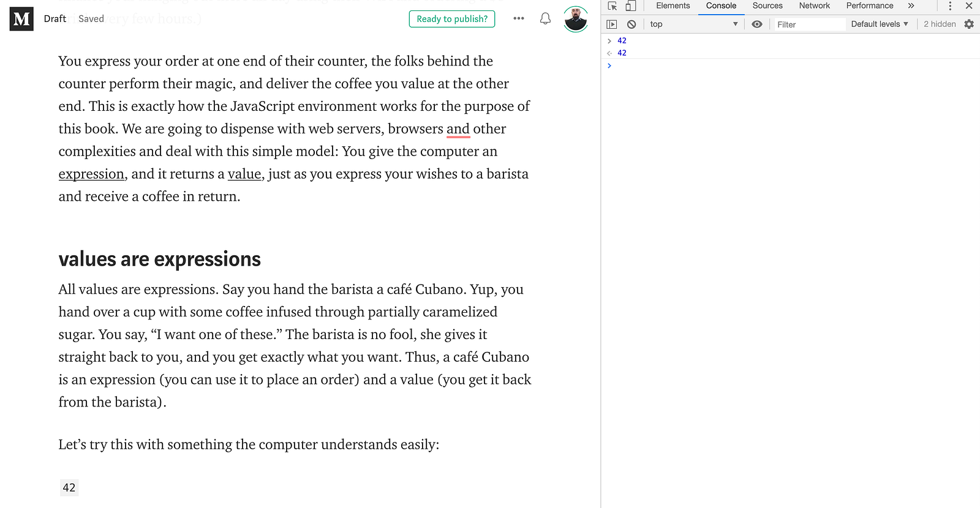This screenshot has width=980, height=508.
Task: Focus the console Filter field
Action: [810, 24]
